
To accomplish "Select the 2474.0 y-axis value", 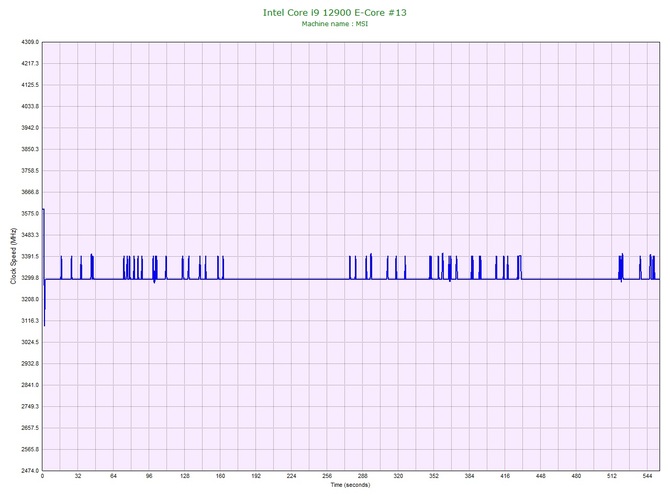I will (30, 471).
